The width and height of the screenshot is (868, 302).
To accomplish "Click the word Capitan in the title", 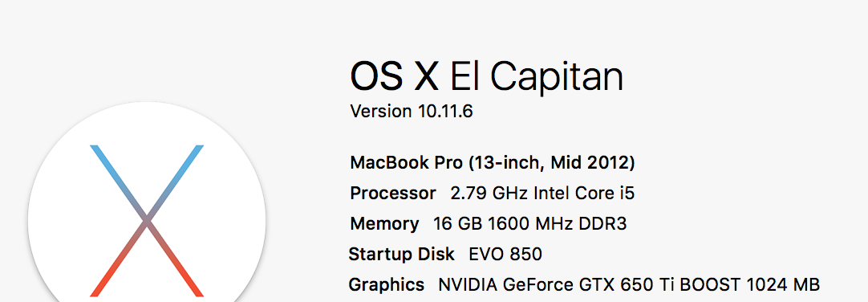I will (x=557, y=76).
